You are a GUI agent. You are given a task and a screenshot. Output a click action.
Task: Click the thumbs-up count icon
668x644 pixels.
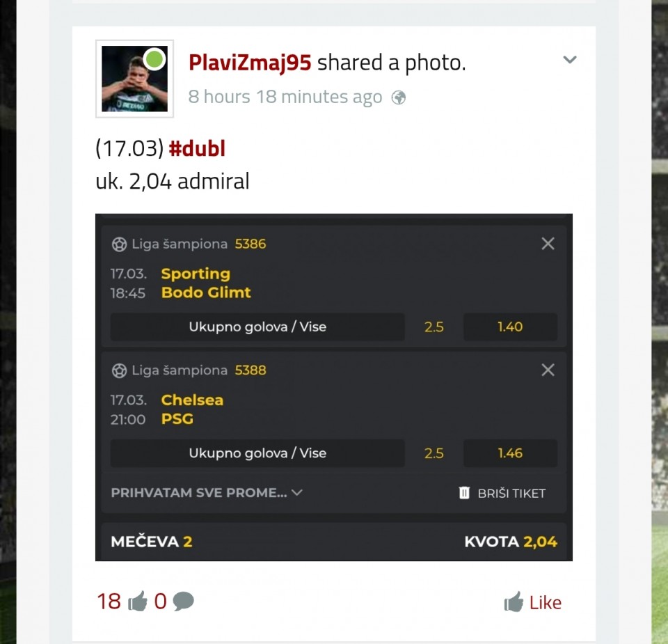pyautogui.click(x=138, y=602)
